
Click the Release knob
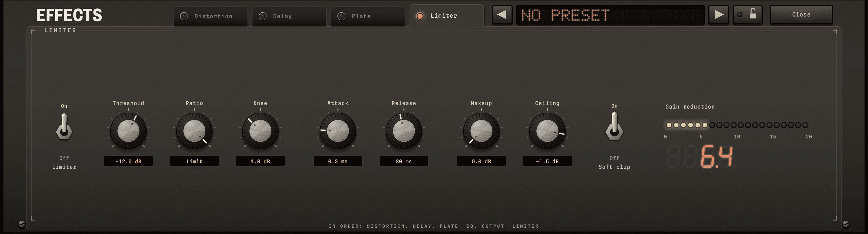pos(404,131)
